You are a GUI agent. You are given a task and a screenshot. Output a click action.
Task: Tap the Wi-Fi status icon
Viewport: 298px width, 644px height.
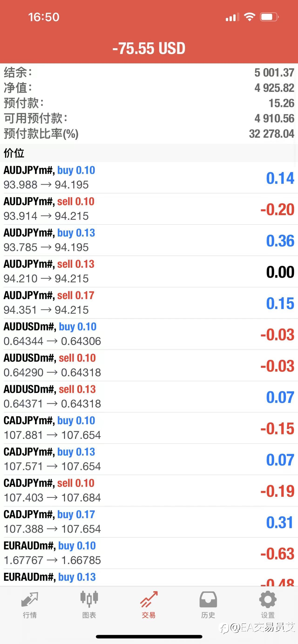coord(250,17)
